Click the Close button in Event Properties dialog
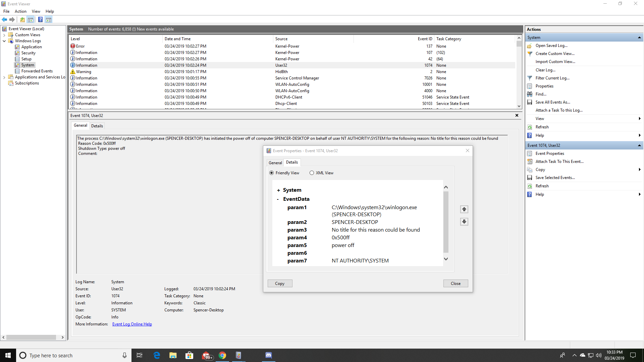The height and width of the screenshot is (362, 644). (x=455, y=284)
